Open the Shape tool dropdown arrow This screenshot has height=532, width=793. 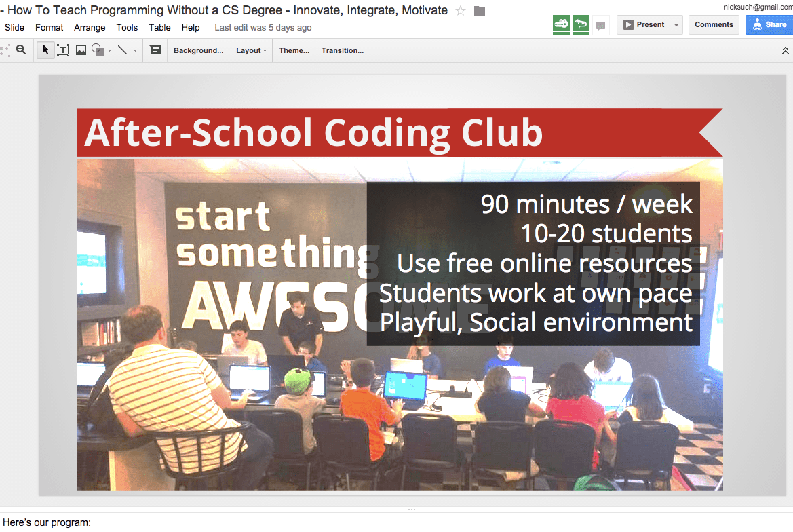(110, 51)
